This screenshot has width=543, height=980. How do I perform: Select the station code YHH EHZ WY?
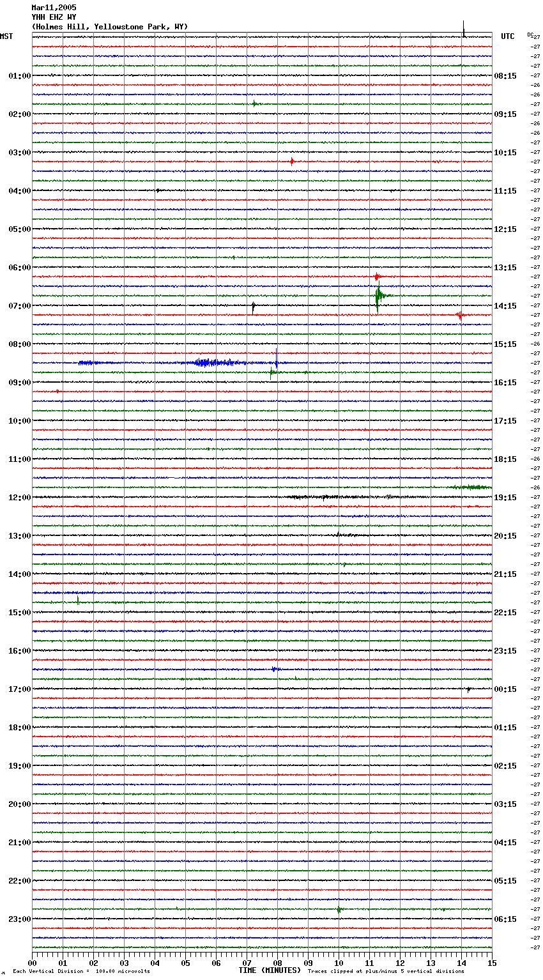point(54,17)
